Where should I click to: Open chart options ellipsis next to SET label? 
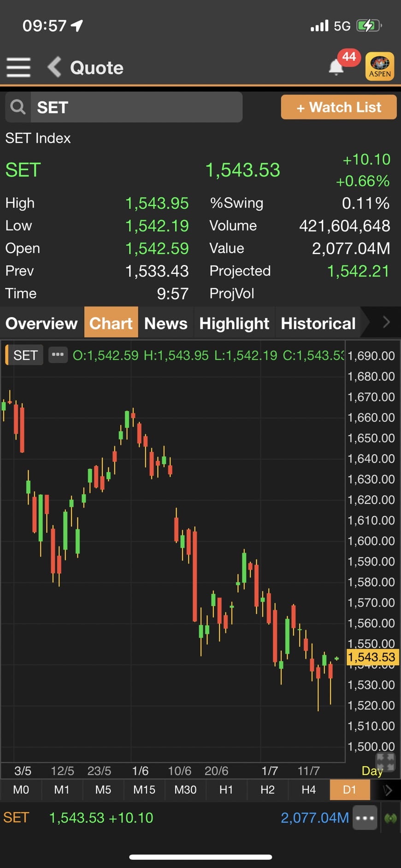(58, 355)
